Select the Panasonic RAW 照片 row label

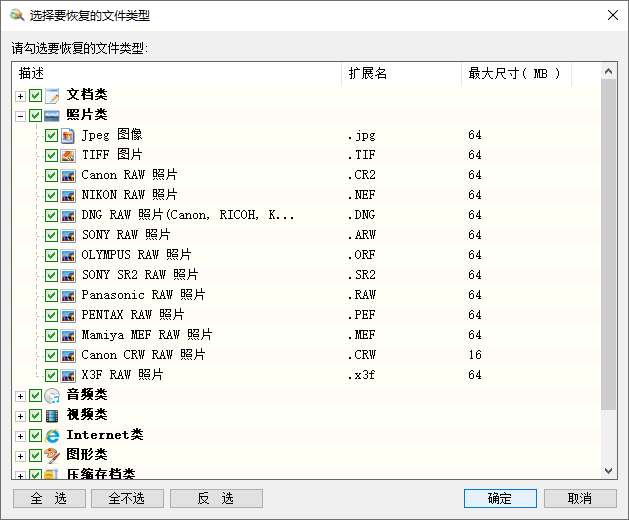(143, 295)
